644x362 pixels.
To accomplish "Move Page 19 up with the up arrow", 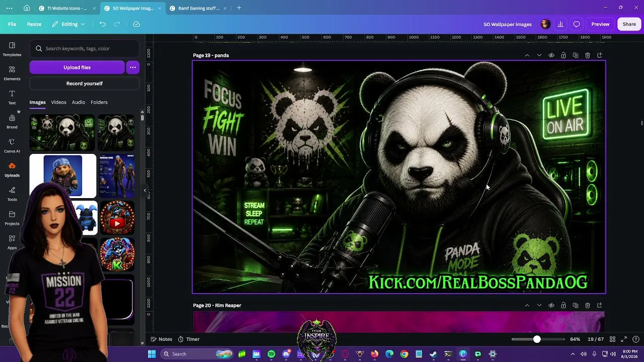I will point(527,55).
